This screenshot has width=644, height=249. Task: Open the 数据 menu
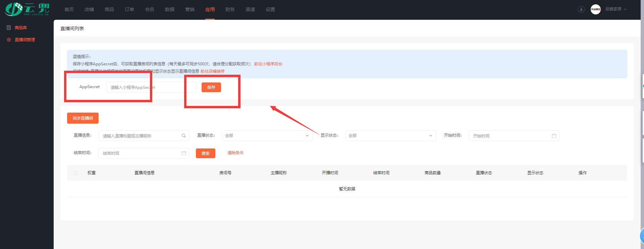[170, 9]
